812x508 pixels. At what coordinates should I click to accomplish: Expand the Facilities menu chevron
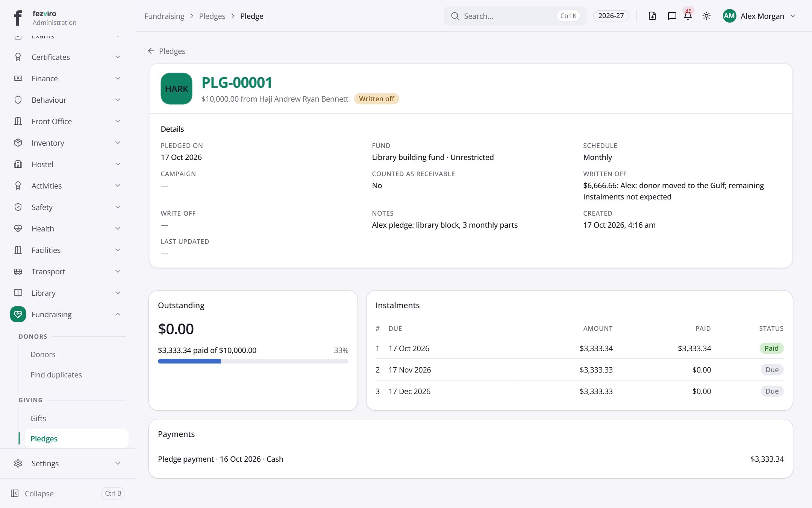118,250
